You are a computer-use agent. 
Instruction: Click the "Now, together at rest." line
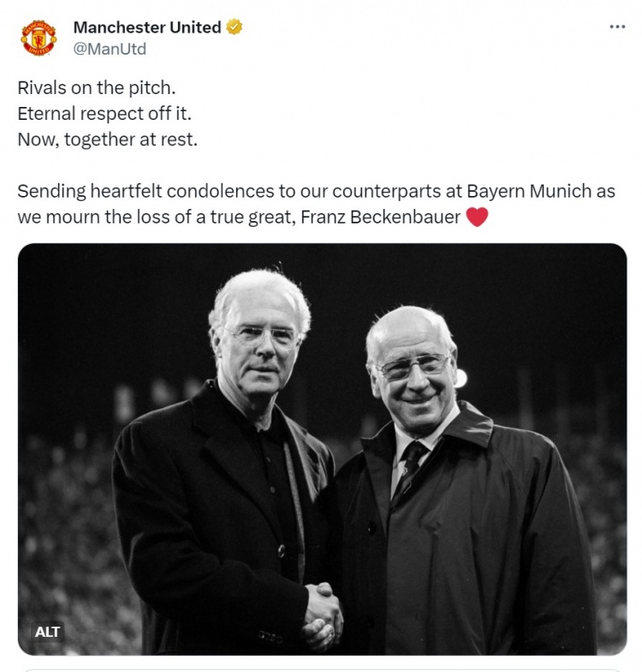click(x=107, y=139)
